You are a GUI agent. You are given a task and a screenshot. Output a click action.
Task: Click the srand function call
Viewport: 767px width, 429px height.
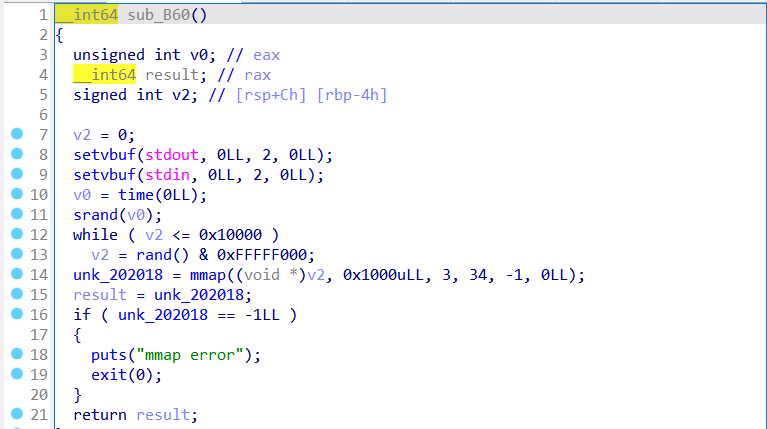(96, 215)
